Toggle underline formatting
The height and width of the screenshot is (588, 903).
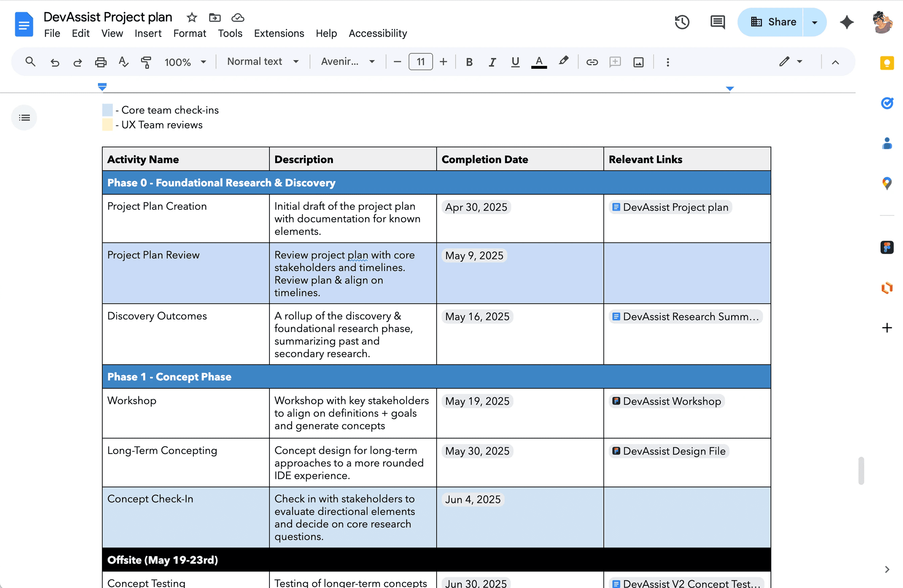[x=515, y=62]
